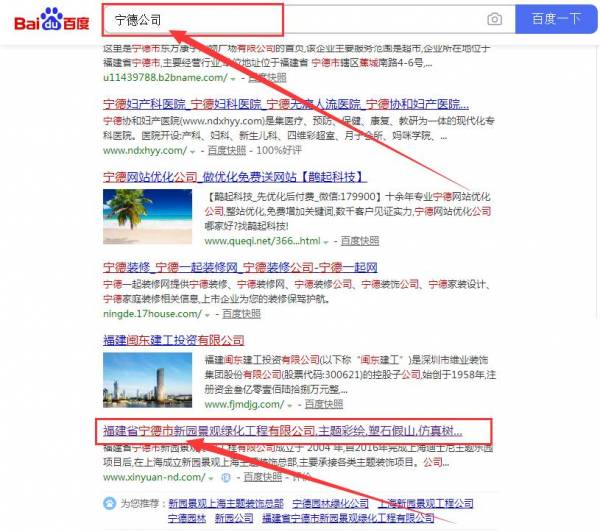
Task: Click the Baidu logo
Action: [x=51, y=19]
